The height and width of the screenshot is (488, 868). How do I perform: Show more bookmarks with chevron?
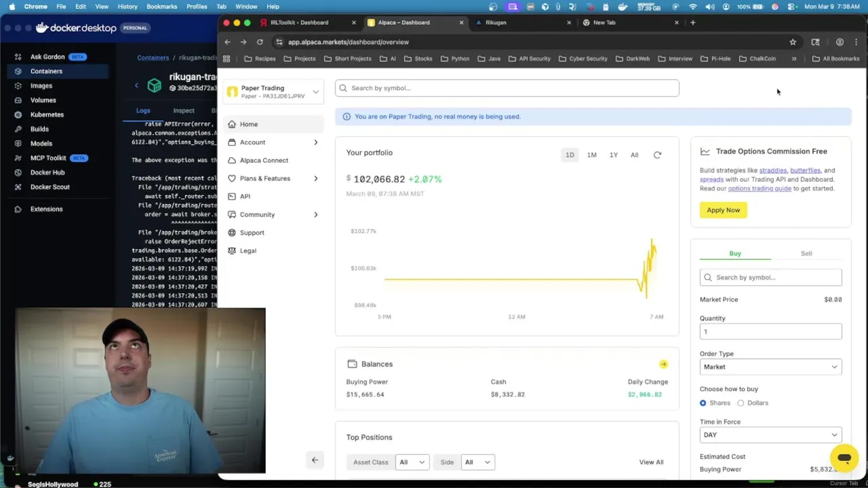click(794, 59)
